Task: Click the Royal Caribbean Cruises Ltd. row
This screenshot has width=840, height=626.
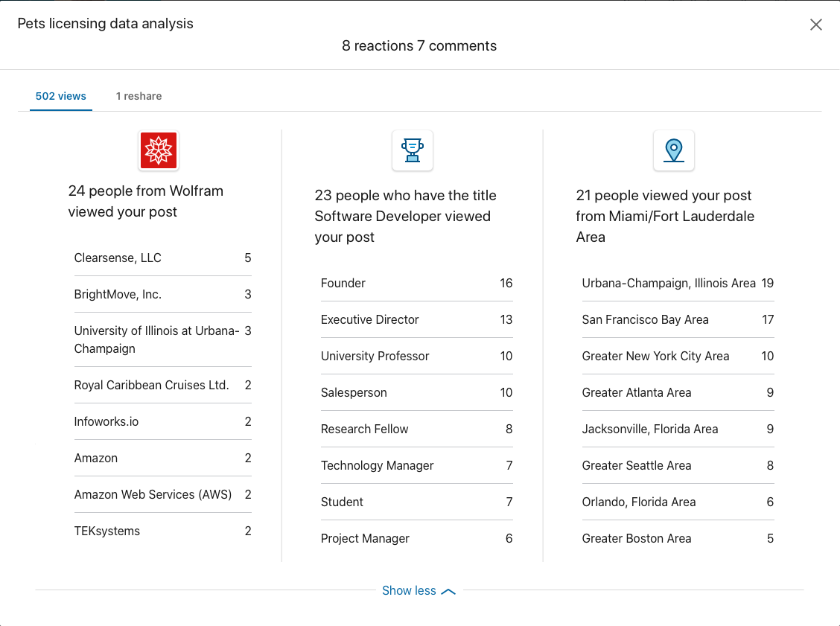Action: coord(163,385)
